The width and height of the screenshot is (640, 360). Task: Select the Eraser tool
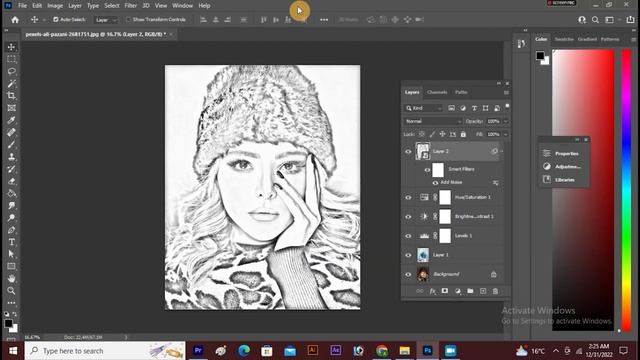[11, 181]
